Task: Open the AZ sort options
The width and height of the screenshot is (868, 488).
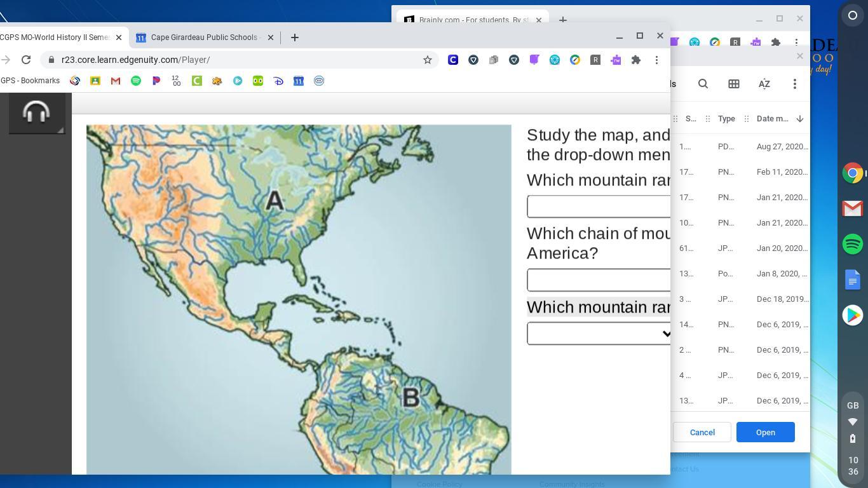Action: [764, 84]
